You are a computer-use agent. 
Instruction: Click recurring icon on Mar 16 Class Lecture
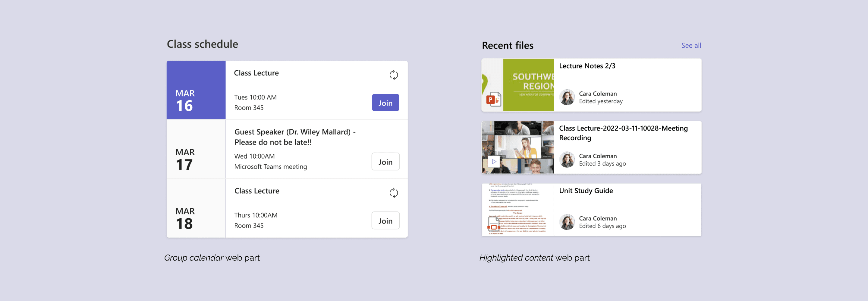tap(393, 75)
